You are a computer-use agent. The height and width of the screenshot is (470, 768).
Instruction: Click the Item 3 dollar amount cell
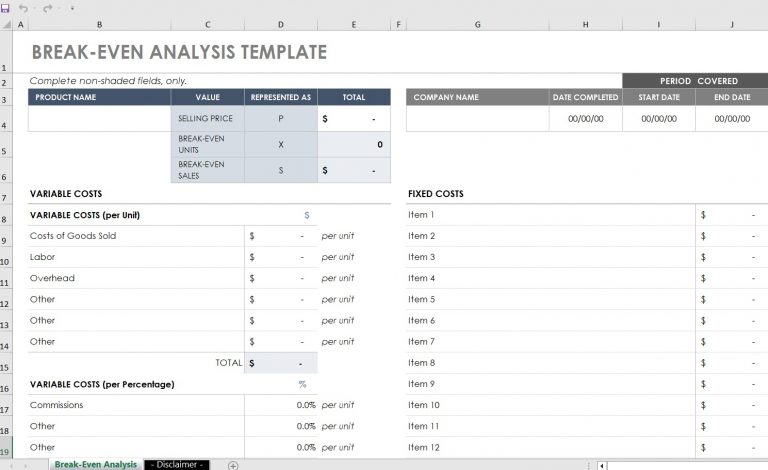tap(732, 257)
